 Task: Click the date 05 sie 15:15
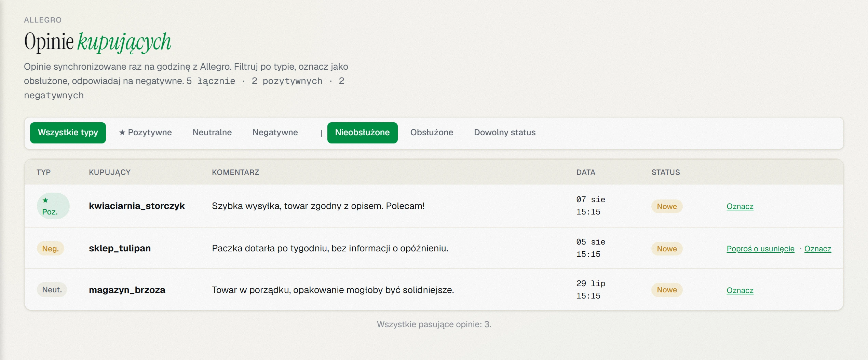click(591, 248)
